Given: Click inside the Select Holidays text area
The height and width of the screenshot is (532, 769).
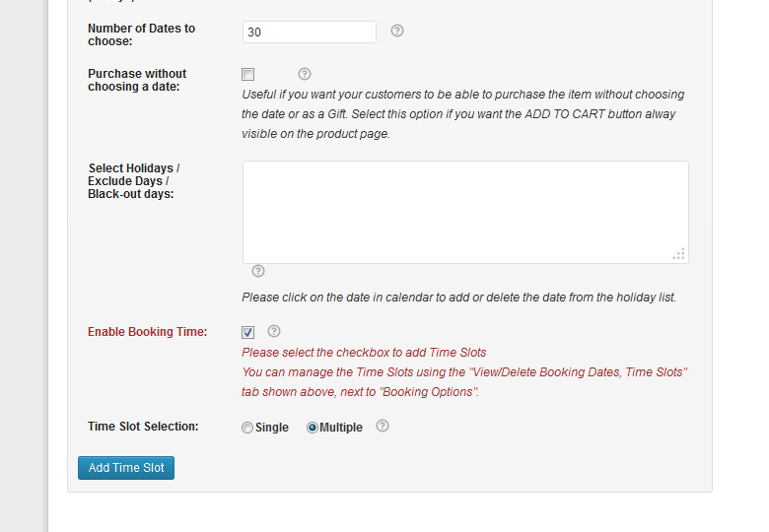Looking at the screenshot, I should pos(463,212).
